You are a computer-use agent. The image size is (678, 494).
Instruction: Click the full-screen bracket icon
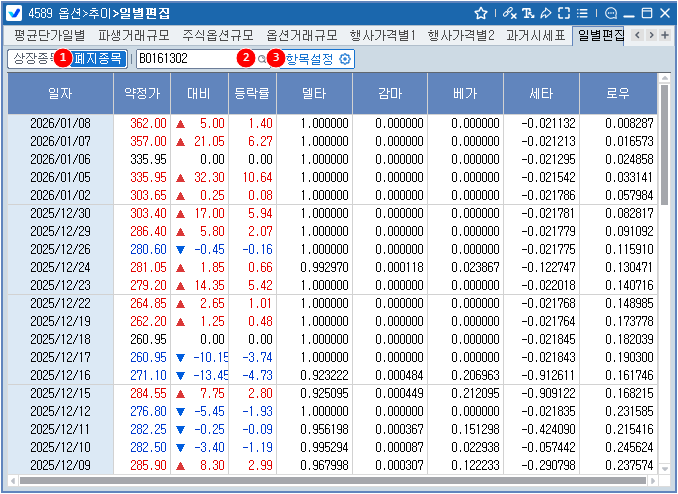[x=564, y=13]
